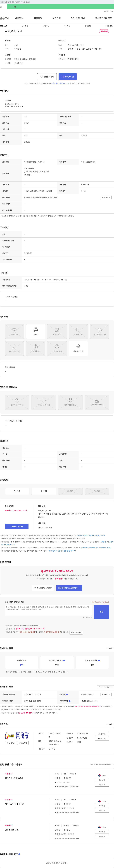This screenshot has height=868, width=114.
Task: Jump to the 우대사항 section tab
Action: pos(46,26)
